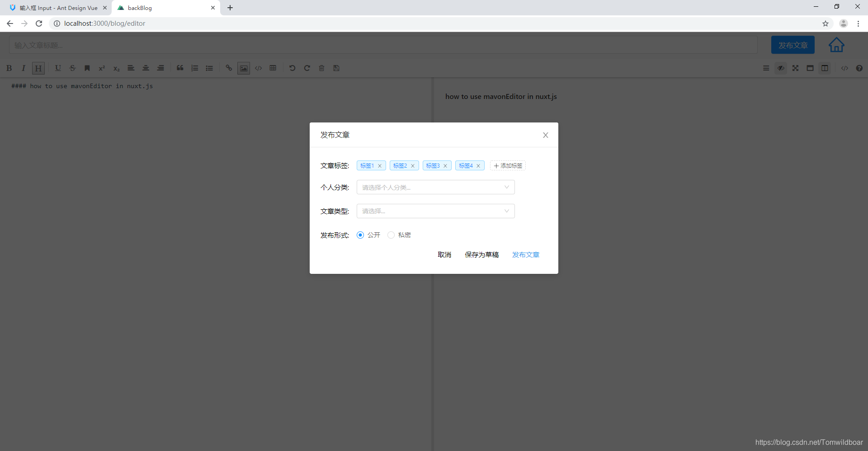Toggle read mode window icon
This screenshot has width=868, height=451.
(x=810, y=68)
